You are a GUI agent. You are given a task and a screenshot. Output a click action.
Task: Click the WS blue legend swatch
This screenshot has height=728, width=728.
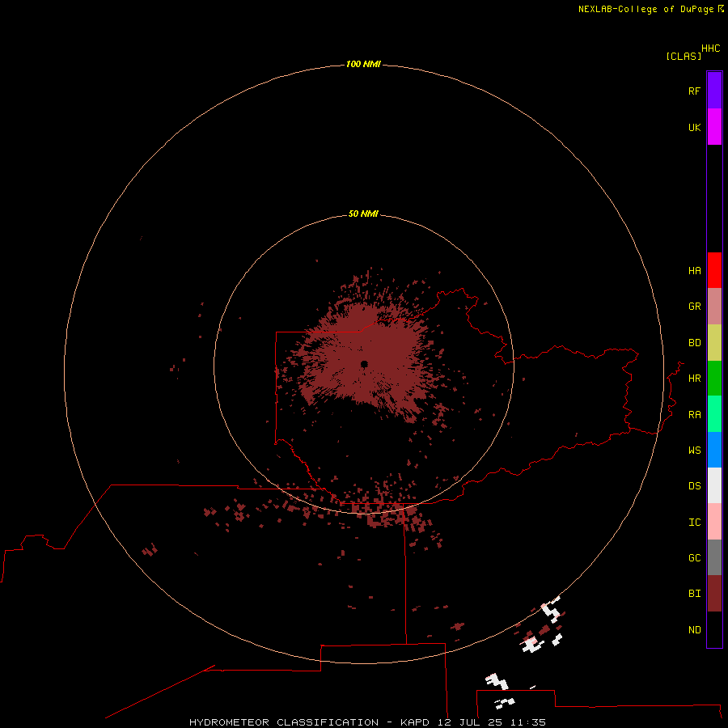[x=714, y=450]
